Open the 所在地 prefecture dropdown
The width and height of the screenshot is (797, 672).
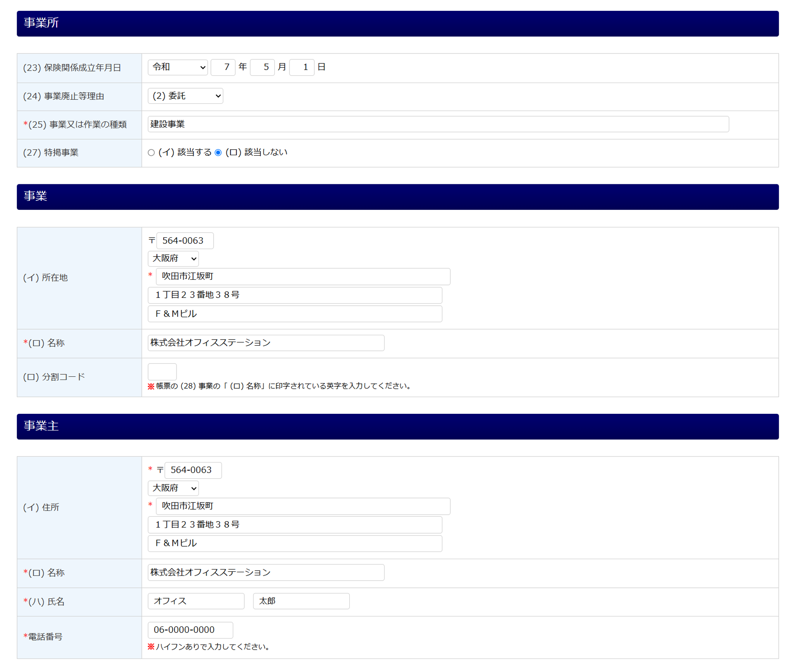point(173,259)
